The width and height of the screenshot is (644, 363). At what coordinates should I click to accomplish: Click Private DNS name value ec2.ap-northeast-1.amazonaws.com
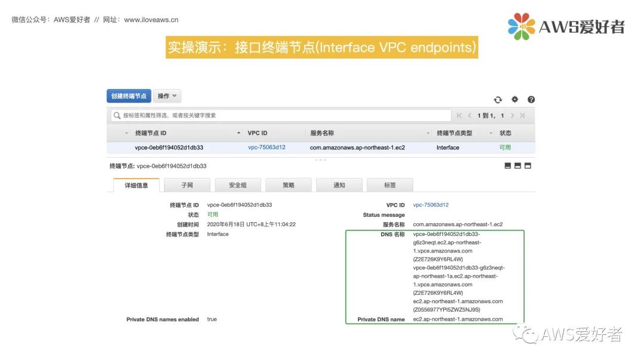(x=458, y=319)
